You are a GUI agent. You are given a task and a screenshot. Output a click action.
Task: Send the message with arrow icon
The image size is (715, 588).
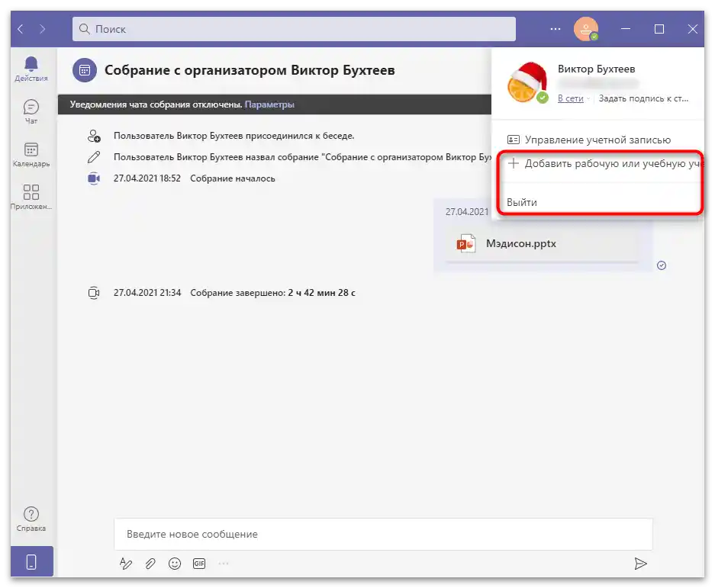tap(640, 564)
